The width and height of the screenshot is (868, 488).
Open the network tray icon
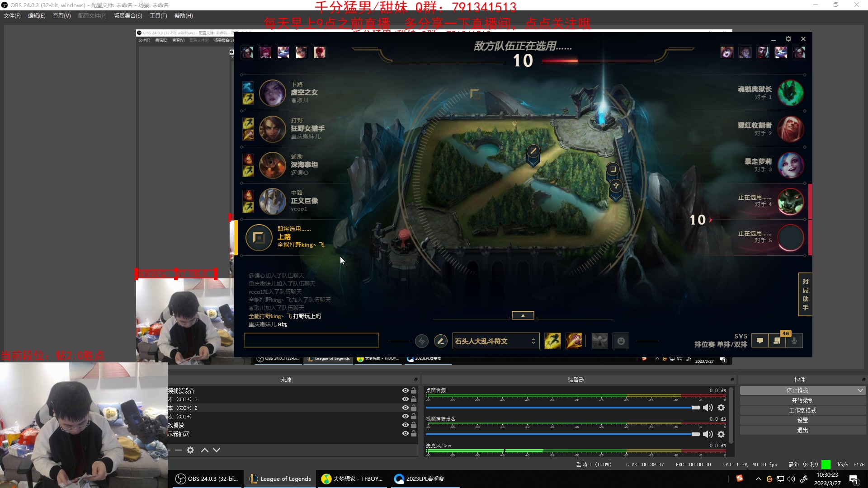[x=780, y=479]
